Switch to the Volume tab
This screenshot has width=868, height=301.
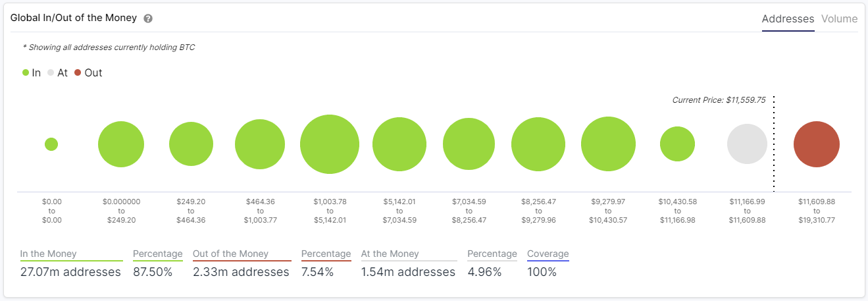tap(839, 19)
